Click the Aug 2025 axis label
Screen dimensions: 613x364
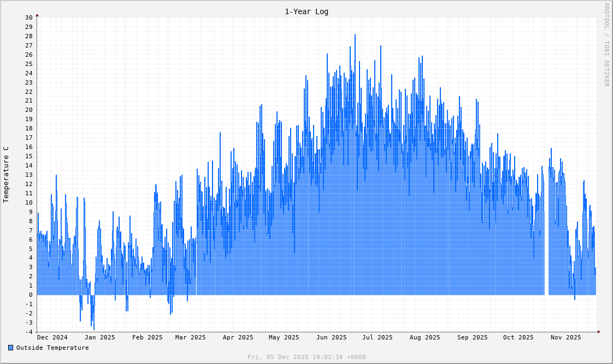[425, 337]
